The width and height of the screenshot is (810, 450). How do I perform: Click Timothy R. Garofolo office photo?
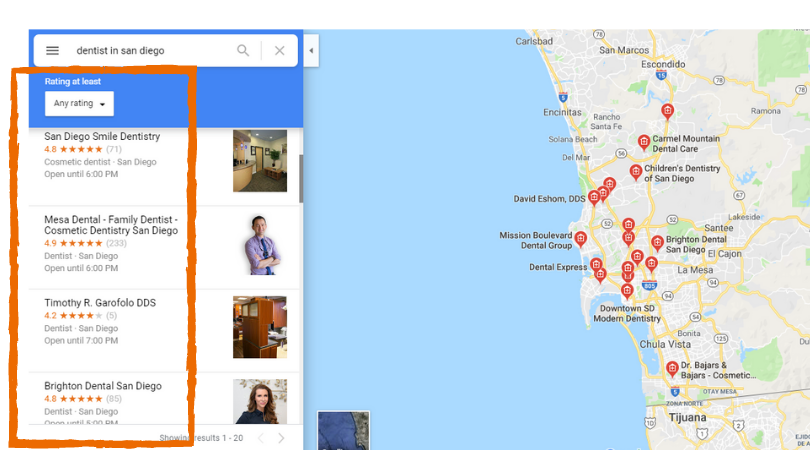(260, 327)
